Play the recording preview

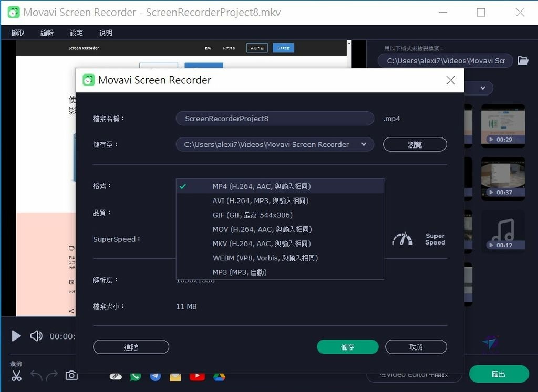pos(16,336)
